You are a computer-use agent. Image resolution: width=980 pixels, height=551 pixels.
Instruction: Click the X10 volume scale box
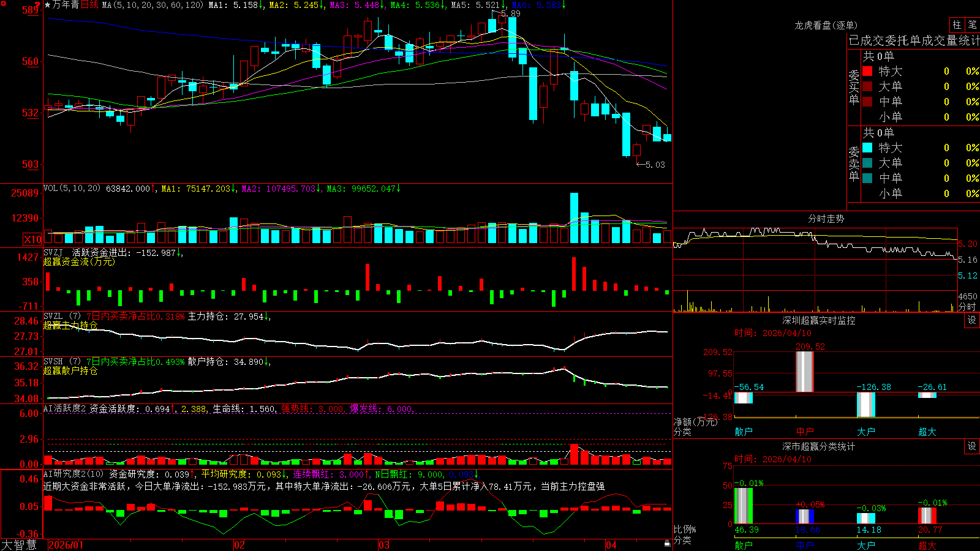pos(32,239)
